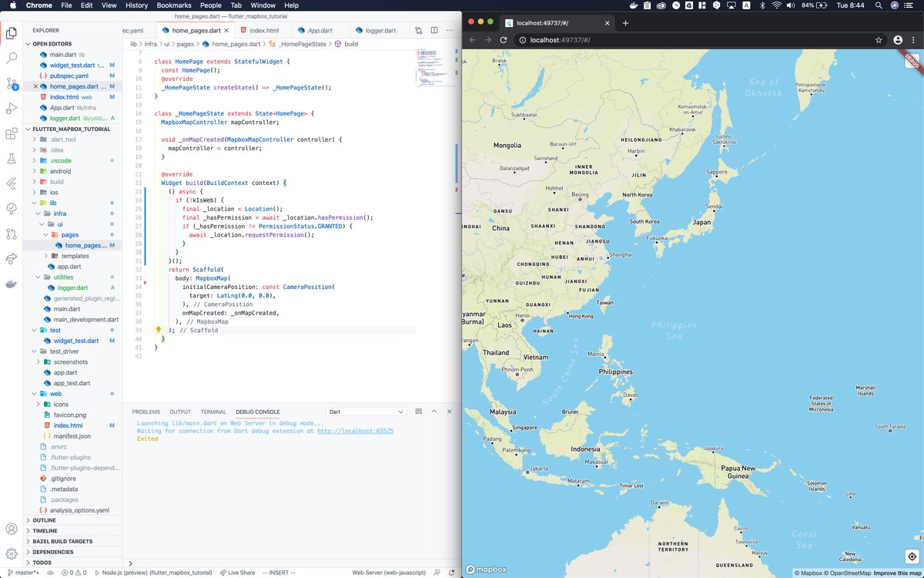Click the Mapbox logo on the map
The height and width of the screenshot is (578, 924).
point(487,570)
